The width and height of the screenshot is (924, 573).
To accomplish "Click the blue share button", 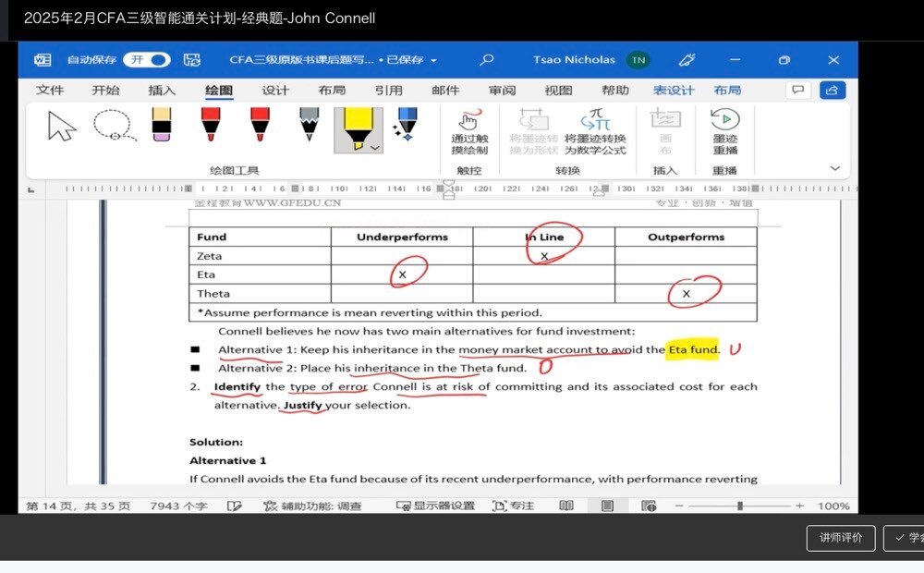I will pos(833,90).
